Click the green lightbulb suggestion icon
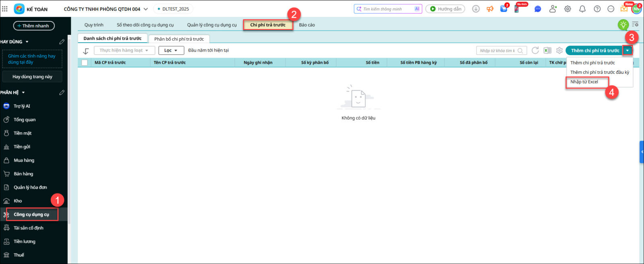 (623, 25)
